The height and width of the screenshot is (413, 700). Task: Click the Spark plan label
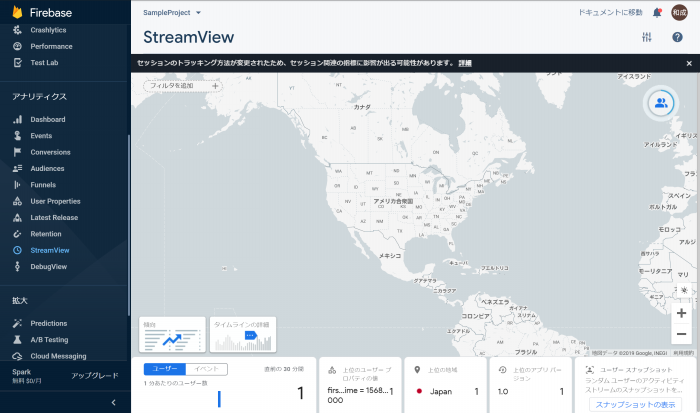(21, 372)
